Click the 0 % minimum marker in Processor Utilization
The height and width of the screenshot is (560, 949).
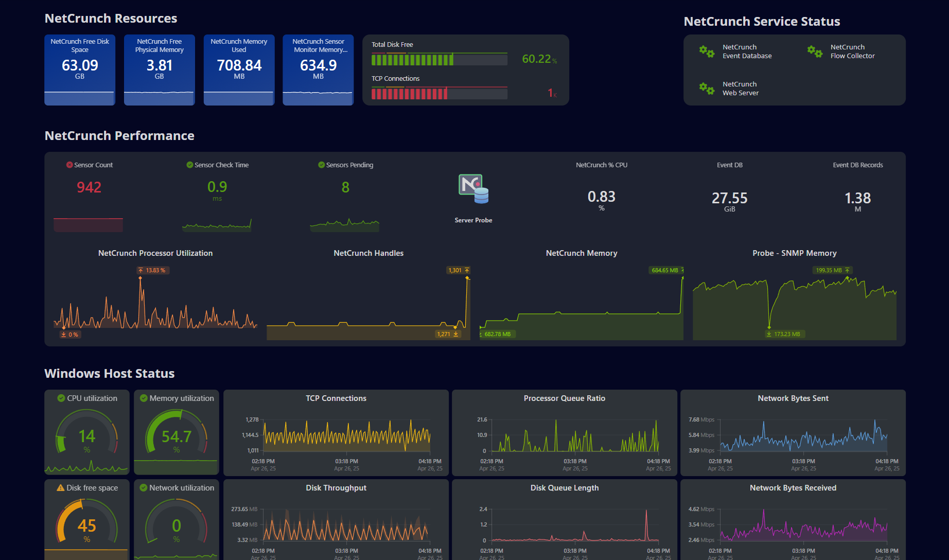(x=70, y=335)
